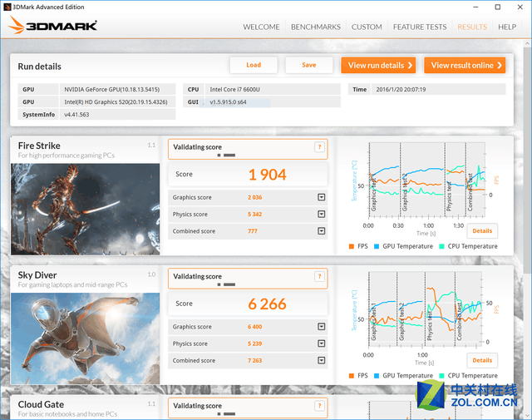This screenshot has width=532, height=420.
Task: Go to the Welcome tab
Action: [x=261, y=27]
